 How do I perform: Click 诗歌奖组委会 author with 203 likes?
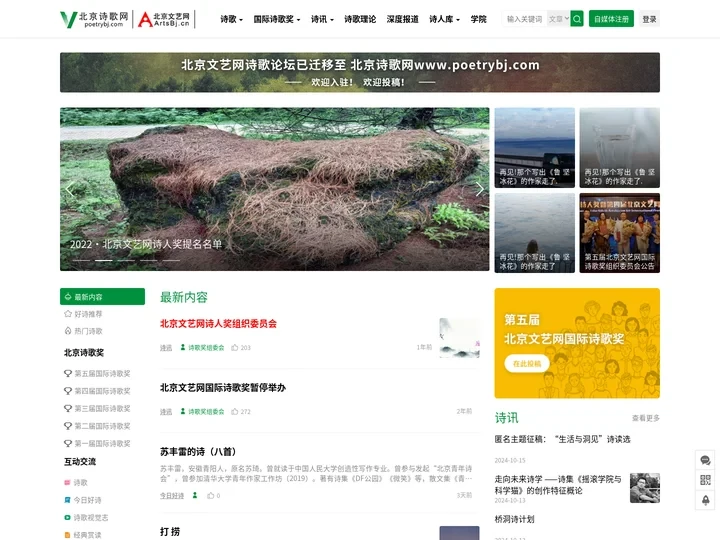tap(202, 348)
